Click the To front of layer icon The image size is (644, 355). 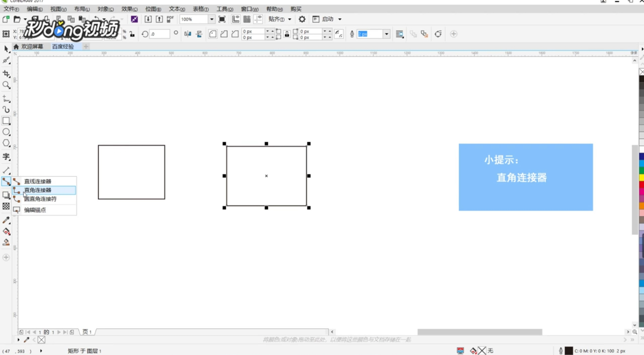(413, 34)
